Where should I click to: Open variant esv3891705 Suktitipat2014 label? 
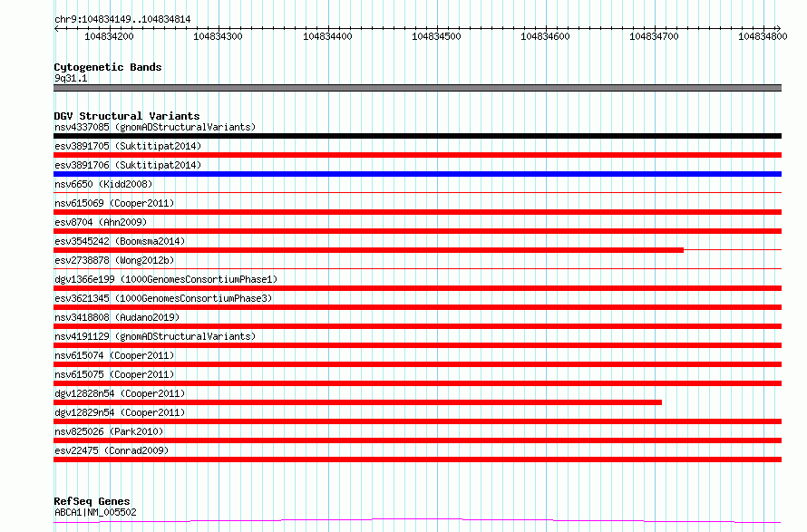[x=128, y=146]
